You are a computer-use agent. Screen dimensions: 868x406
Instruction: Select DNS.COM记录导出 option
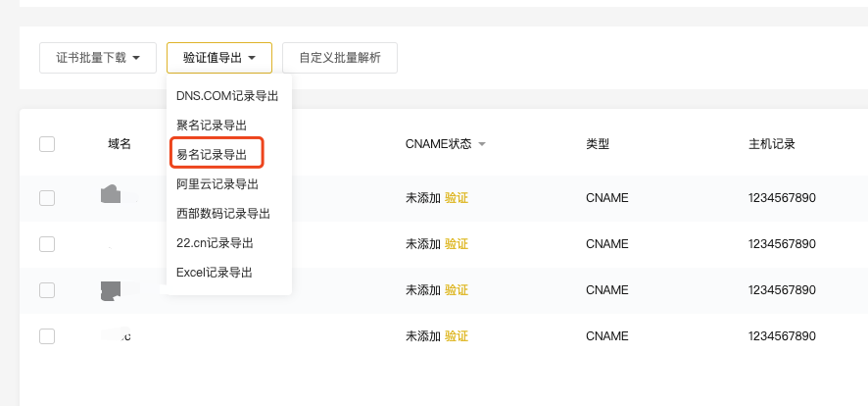(227, 95)
